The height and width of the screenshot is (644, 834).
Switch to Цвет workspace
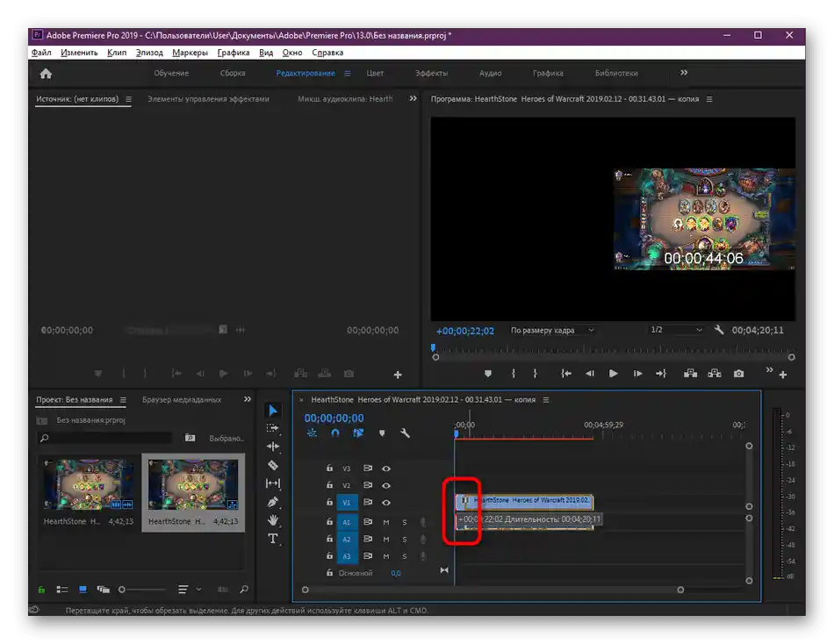point(375,74)
